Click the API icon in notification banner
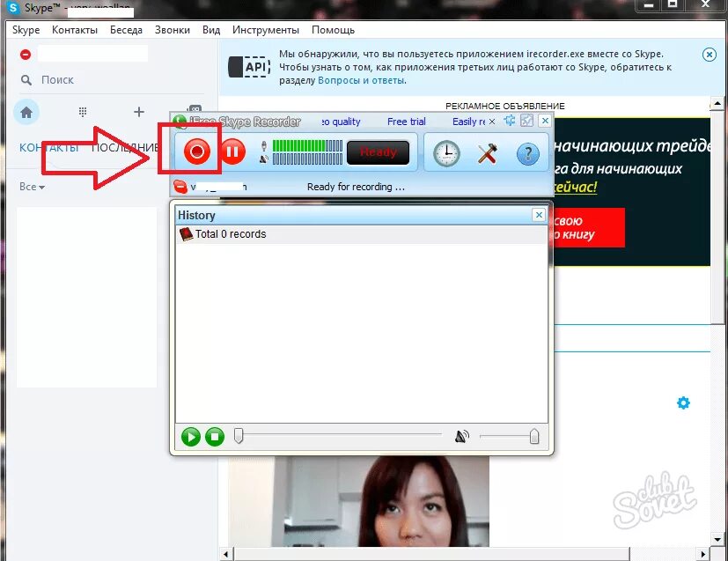The height and width of the screenshot is (561, 728). [x=249, y=67]
